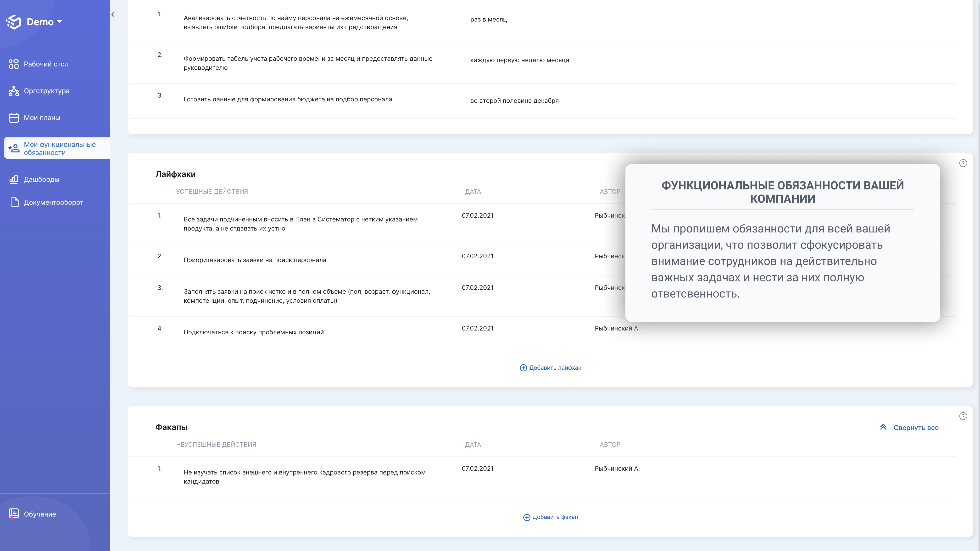Go to Оргструктура section
The width and height of the screenshot is (980, 551).
[x=46, y=91]
